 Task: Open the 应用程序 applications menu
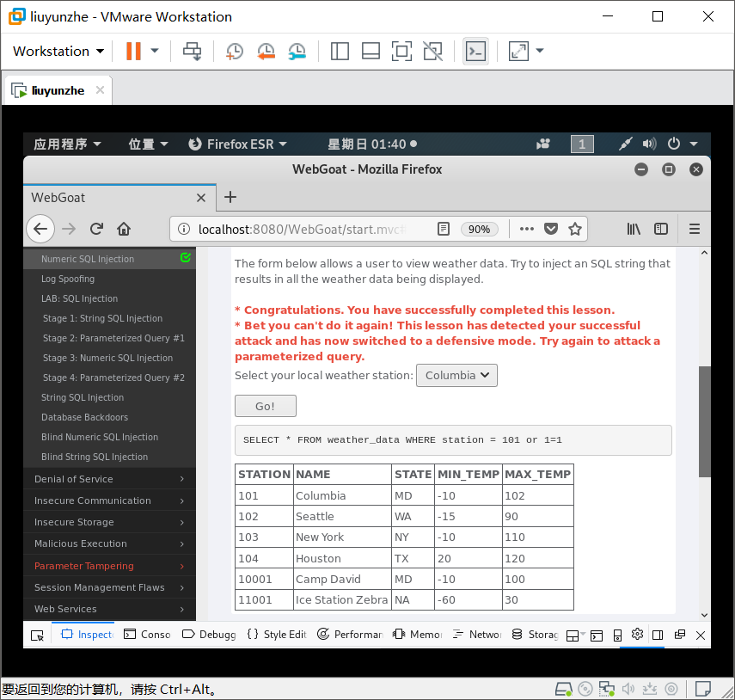pyautogui.click(x=67, y=144)
